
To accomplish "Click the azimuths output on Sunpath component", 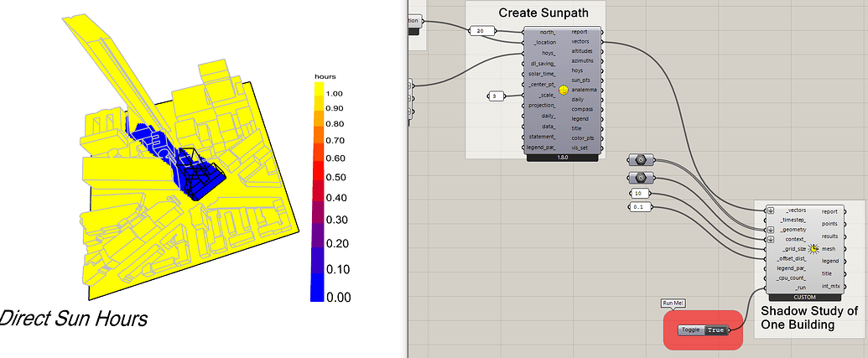I will (x=583, y=61).
